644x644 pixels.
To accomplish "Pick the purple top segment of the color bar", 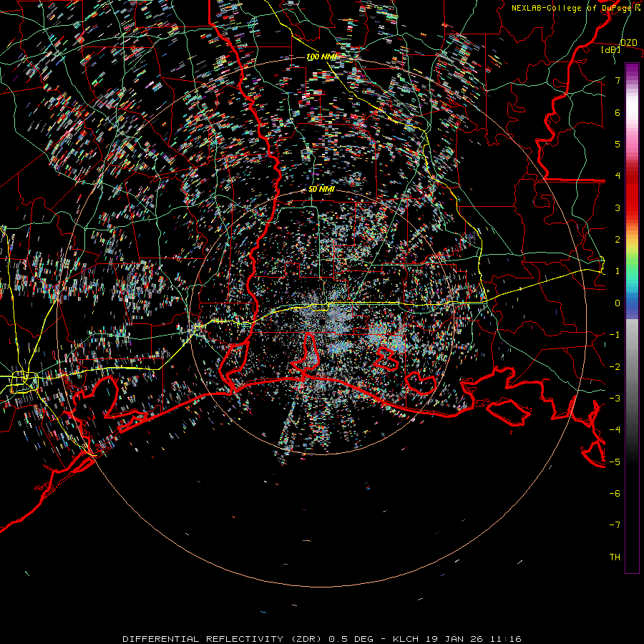I will (x=632, y=69).
